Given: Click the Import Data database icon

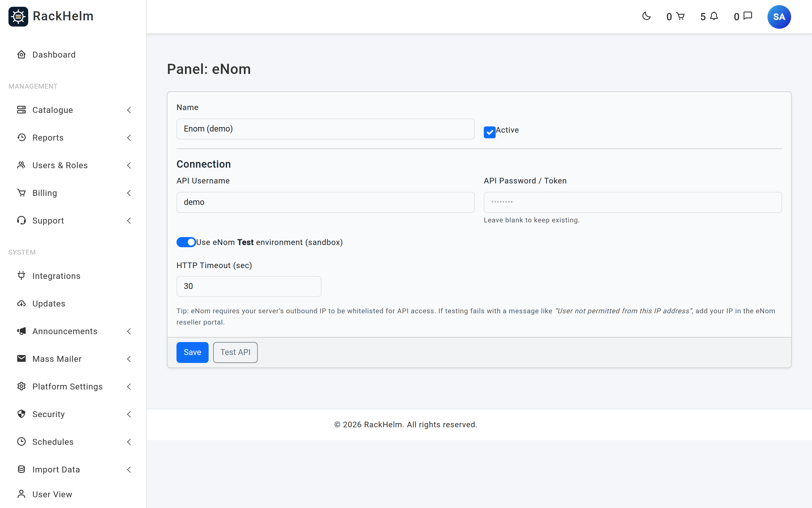Looking at the screenshot, I should pyautogui.click(x=21, y=469).
